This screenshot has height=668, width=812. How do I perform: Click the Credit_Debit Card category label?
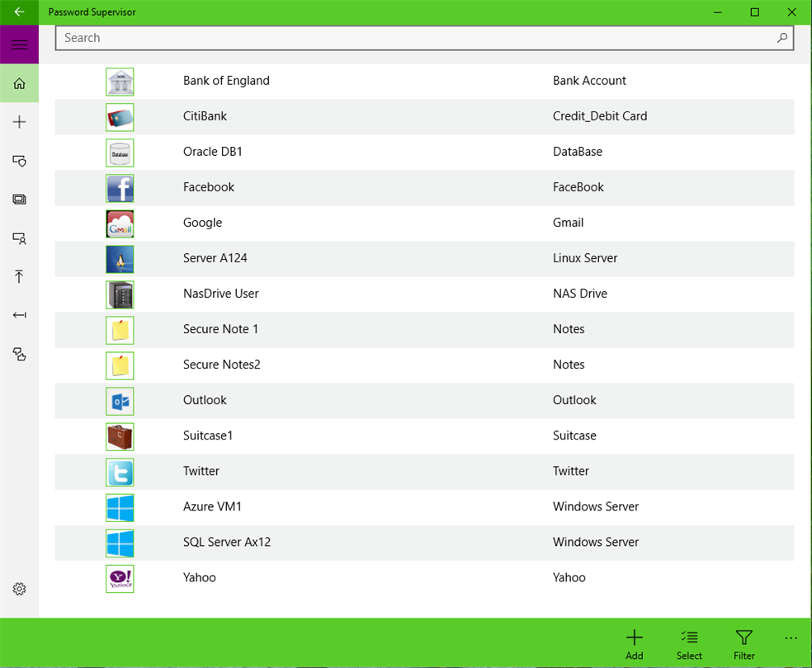[600, 116]
